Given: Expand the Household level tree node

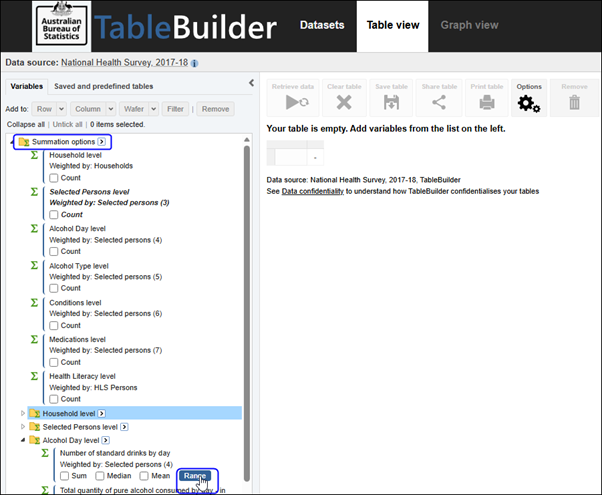Looking at the screenshot, I should coord(23,414).
